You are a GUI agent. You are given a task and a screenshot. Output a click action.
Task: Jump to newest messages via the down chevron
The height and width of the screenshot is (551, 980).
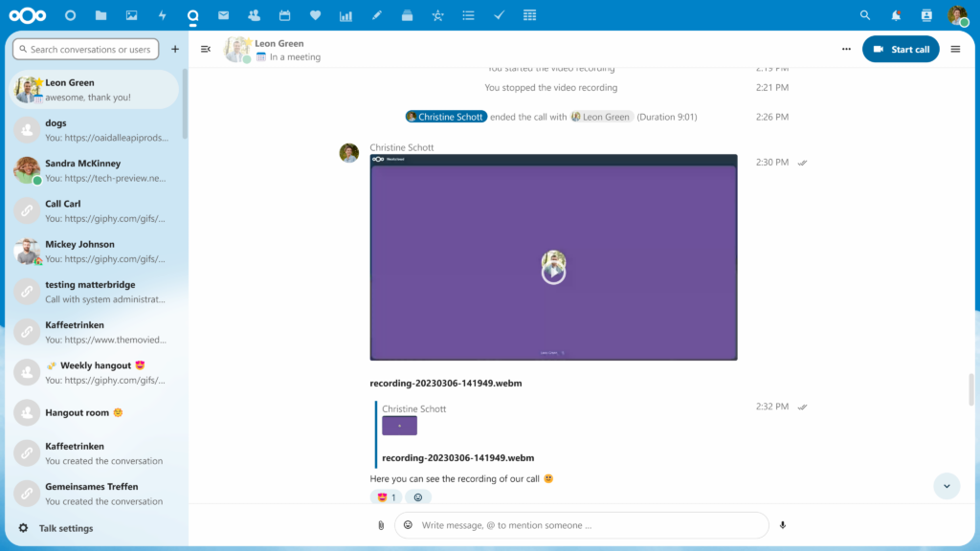(x=947, y=486)
